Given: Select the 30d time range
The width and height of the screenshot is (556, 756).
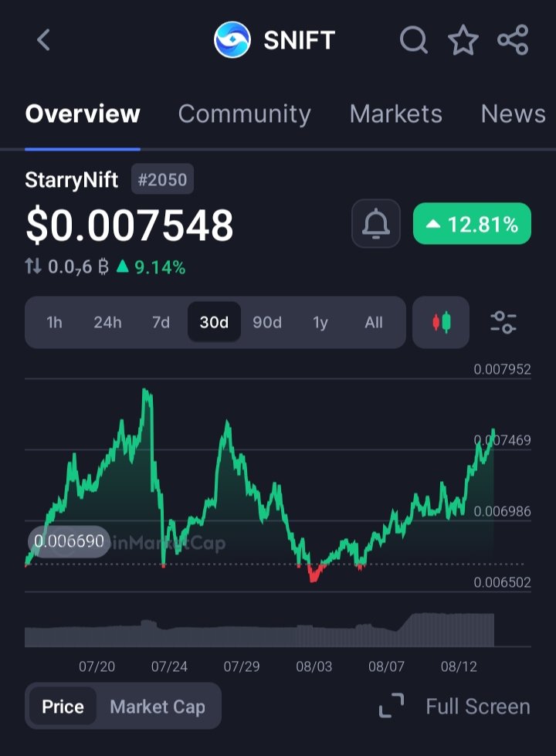Looking at the screenshot, I should (214, 322).
